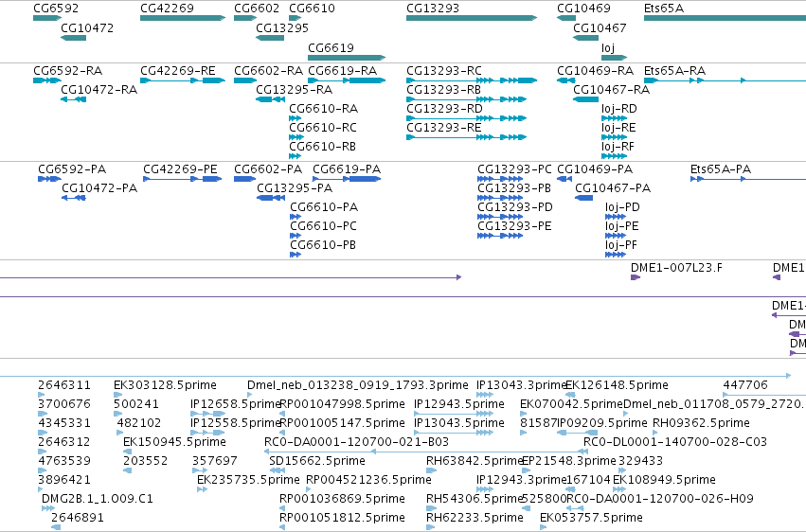Open gene CG10469 label
806x532 pixels.
coord(584,9)
